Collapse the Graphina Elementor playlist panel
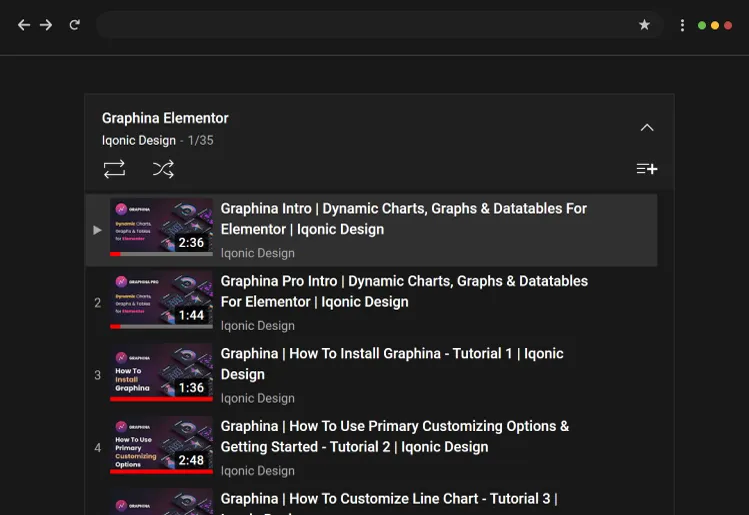Image resolution: width=749 pixels, height=515 pixels. 647,128
